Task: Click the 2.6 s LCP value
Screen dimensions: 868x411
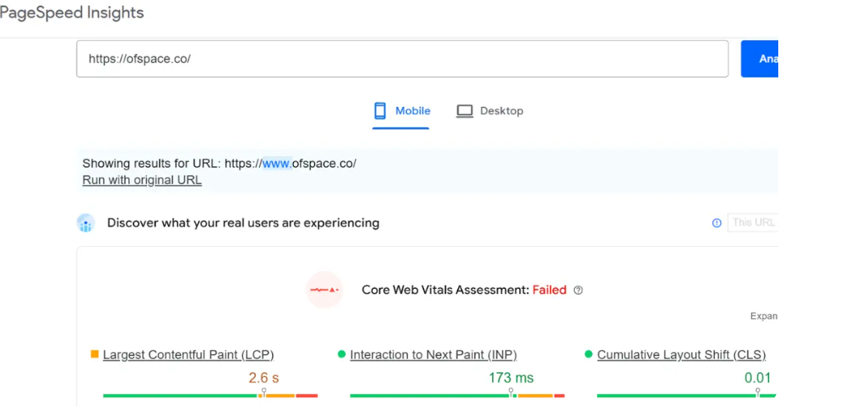Action: pos(264,378)
